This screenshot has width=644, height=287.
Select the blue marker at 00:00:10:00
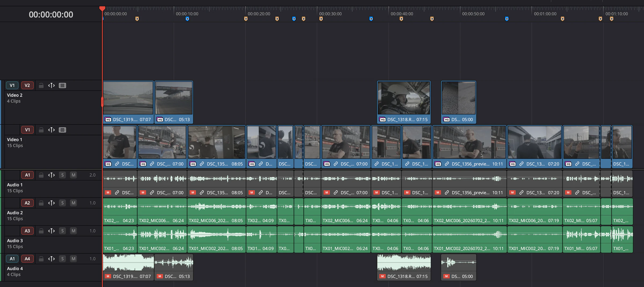pos(187,19)
